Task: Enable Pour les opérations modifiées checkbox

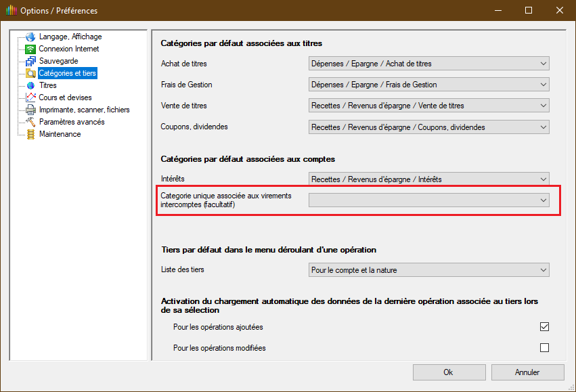Action: click(544, 348)
